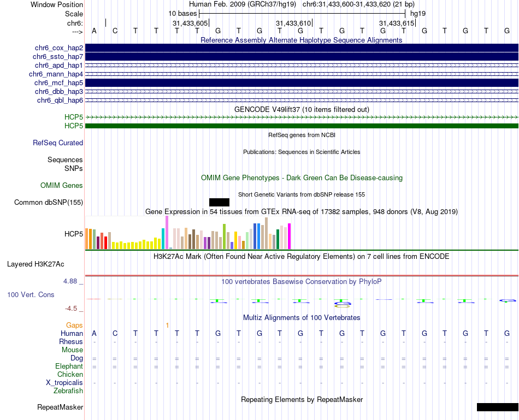Click Short Genetic Variants from dbSNP title
519x420 pixels.
(x=302, y=194)
